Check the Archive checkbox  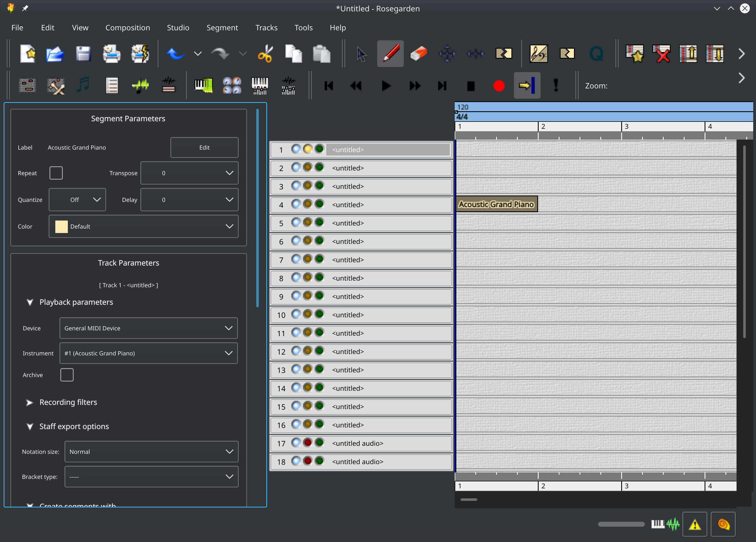pyautogui.click(x=67, y=375)
